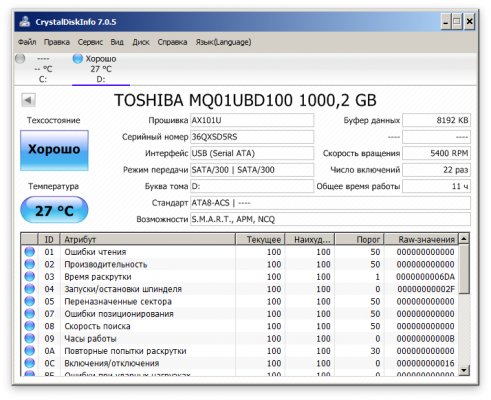Click the Прошивка field AX101U

point(252,120)
